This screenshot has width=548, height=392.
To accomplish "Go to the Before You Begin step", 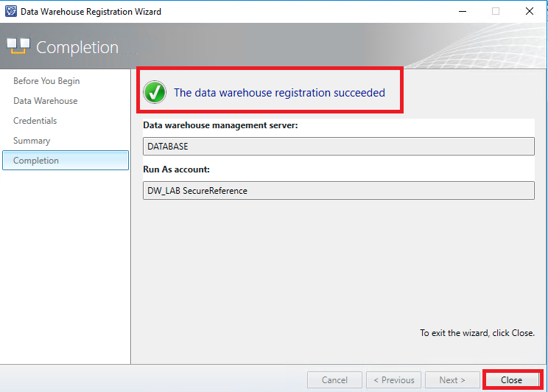I will pyautogui.click(x=46, y=81).
